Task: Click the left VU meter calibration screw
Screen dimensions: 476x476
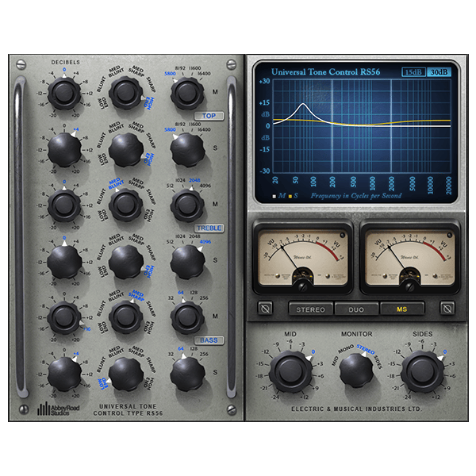Action: pos(302,286)
